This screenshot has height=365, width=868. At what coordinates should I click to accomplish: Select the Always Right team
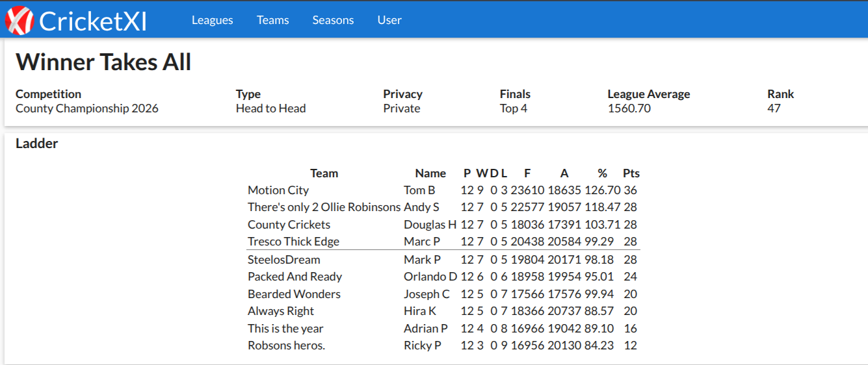[x=281, y=311]
